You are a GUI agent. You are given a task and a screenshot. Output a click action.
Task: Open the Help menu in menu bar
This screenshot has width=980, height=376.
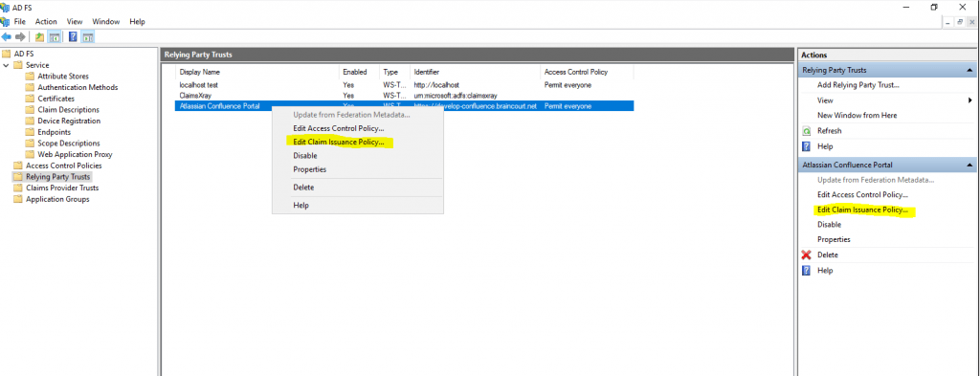tap(137, 21)
